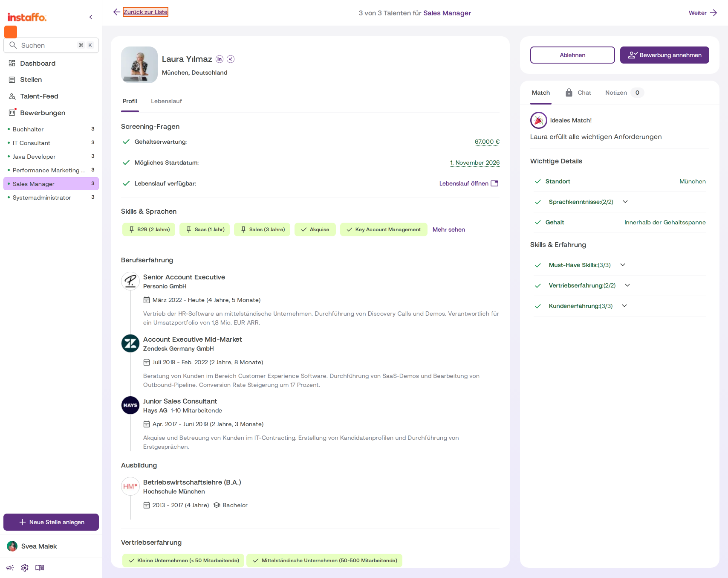This screenshot has width=728, height=578.
Task: Click the megaphone announcements icon
Action: click(10, 568)
